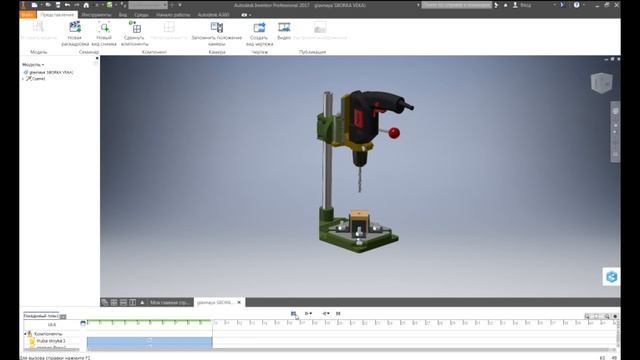Click the timeline zoom magnifier icon

(x=587, y=316)
